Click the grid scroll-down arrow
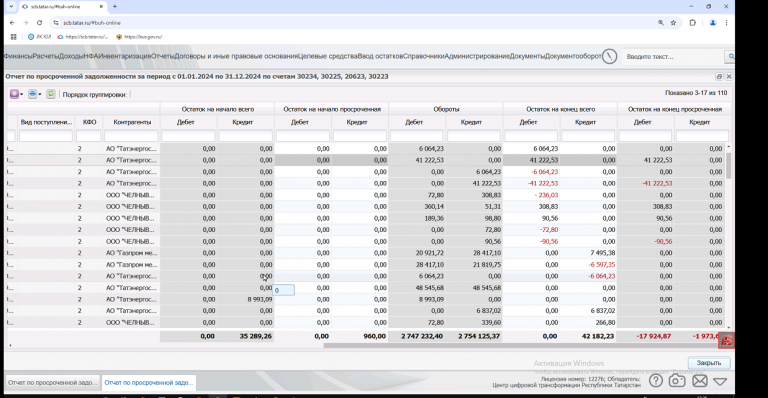Viewport: 768px width, 398px height. pos(728,328)
